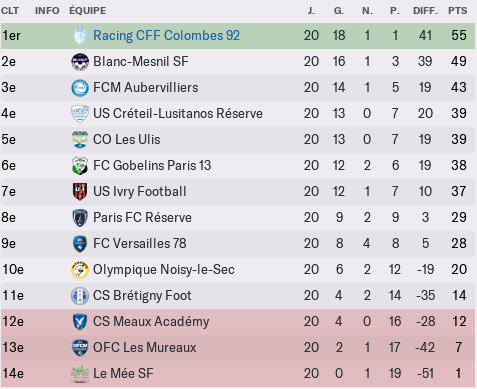Click the INFO column header
Screen dimensions: 477x389
click(x=47, y=11)
